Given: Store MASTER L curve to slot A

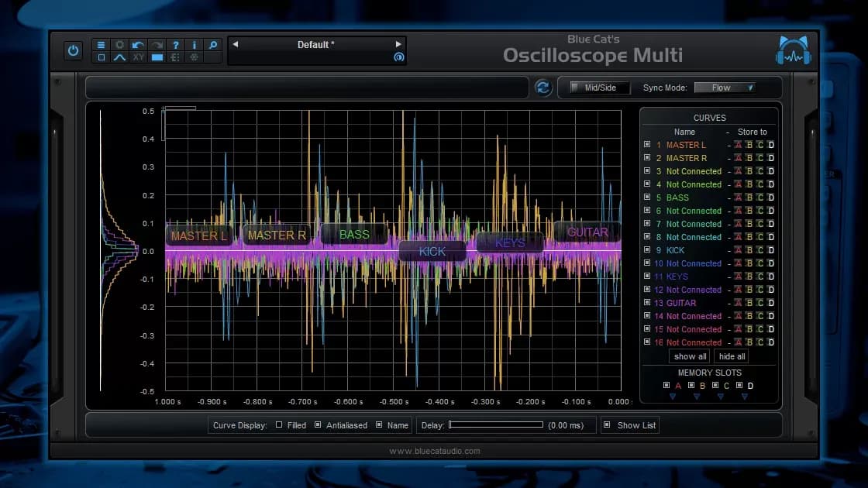Looking at the screenshot, I should click(738, 145).
